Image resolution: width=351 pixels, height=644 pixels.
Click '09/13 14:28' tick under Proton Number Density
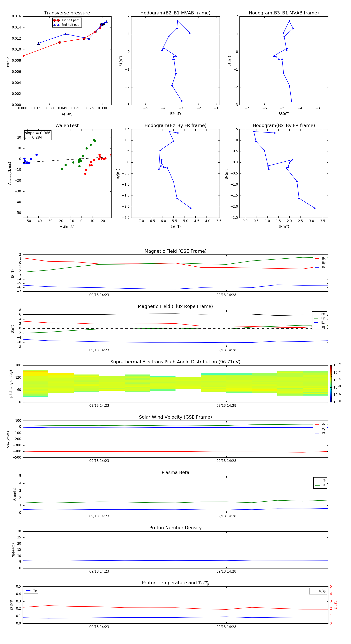226,571
